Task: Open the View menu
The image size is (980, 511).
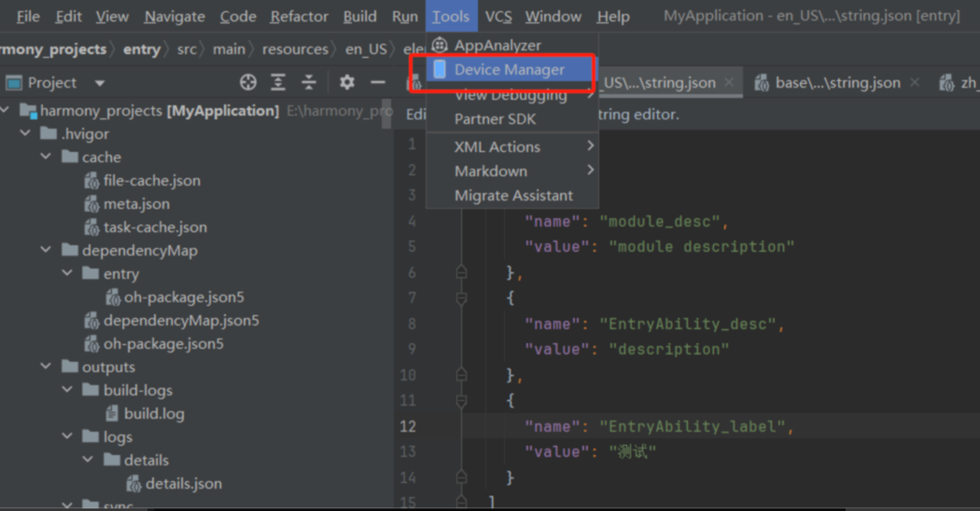Action: [x=112, y=16]
